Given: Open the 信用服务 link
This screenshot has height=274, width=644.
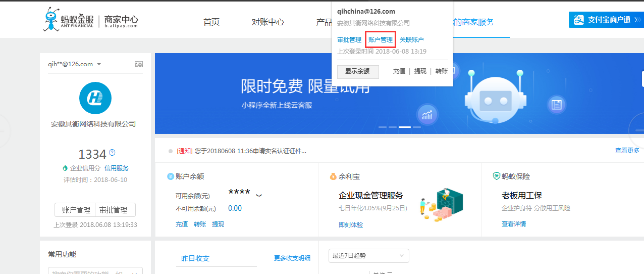Looking at the screenshot, I should pyautogui.click(x=117, y=168).
